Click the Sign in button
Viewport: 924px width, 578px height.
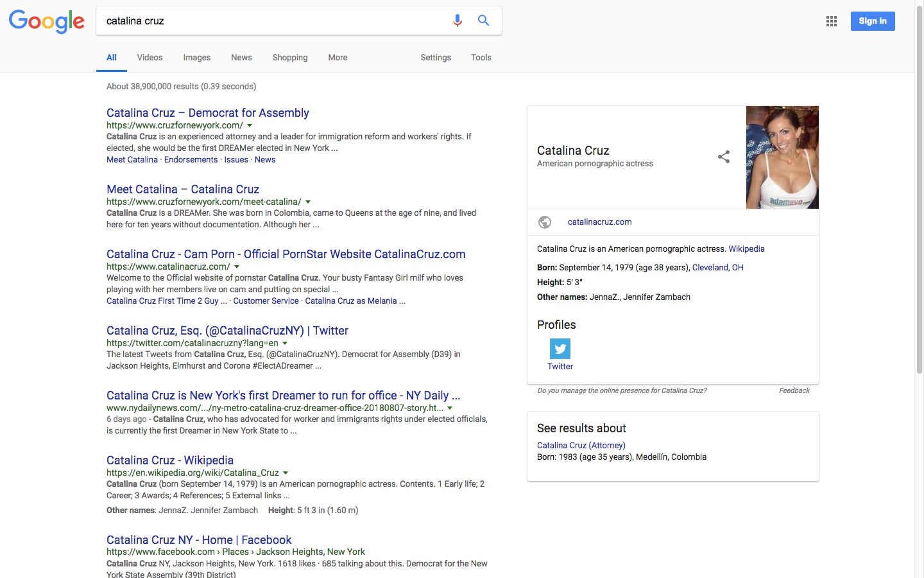point(873,21)
